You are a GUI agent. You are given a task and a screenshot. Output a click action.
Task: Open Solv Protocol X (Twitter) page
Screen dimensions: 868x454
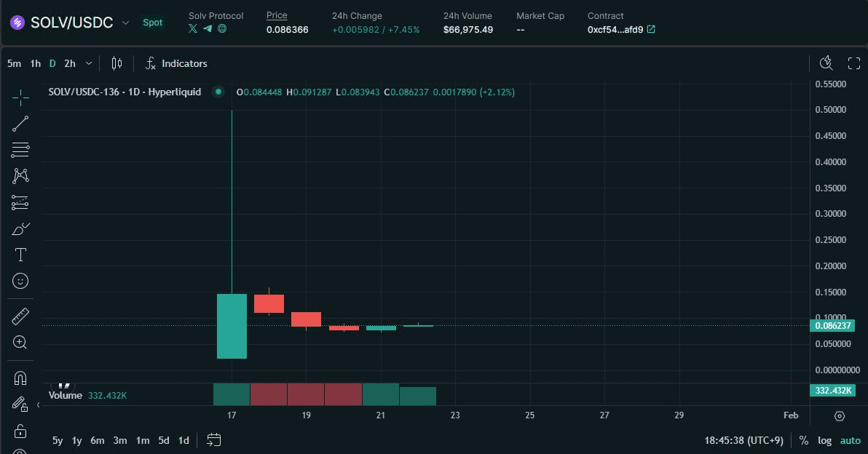(193, 29)
